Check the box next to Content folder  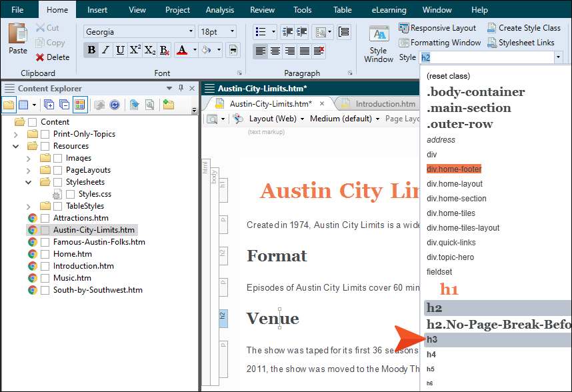pyautogui.click(x=32, y=122)
